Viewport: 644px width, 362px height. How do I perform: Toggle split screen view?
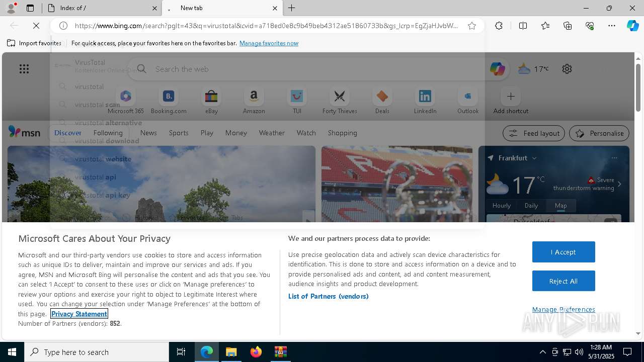click(x=523, y=26)
